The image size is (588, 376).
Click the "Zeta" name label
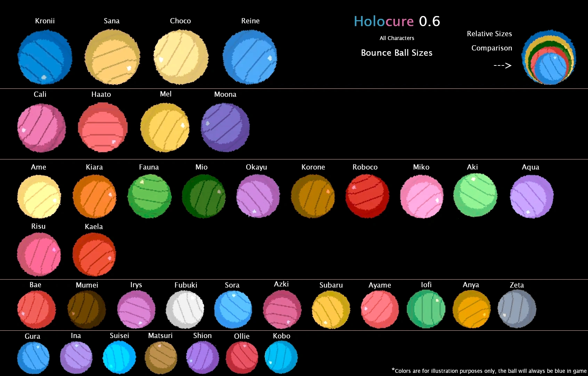click(517, 285)
